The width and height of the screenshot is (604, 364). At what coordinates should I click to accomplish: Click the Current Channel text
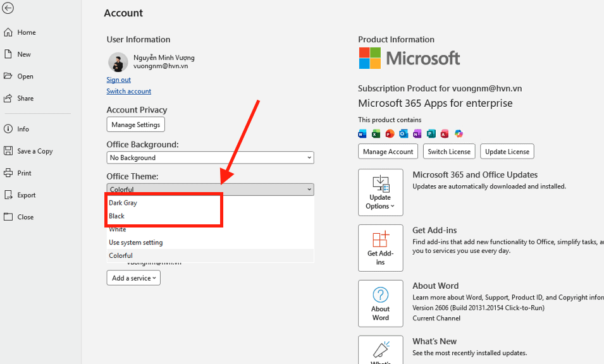click(x=436, y=318)
